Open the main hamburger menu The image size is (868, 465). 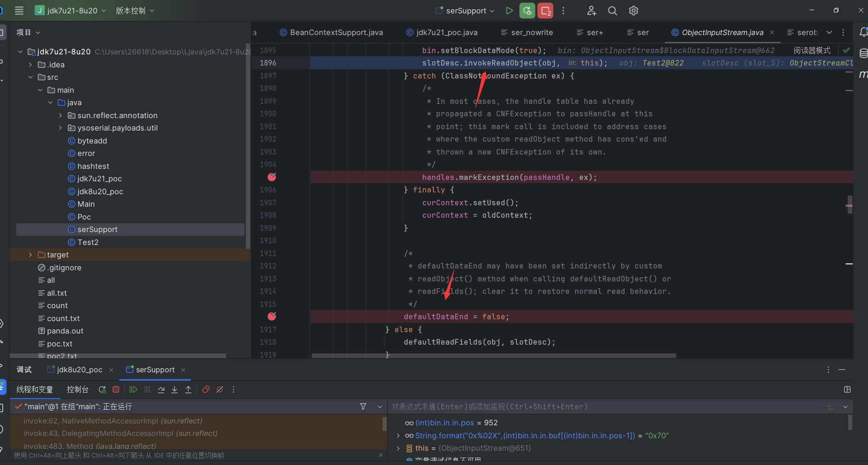tap(19, 10)
